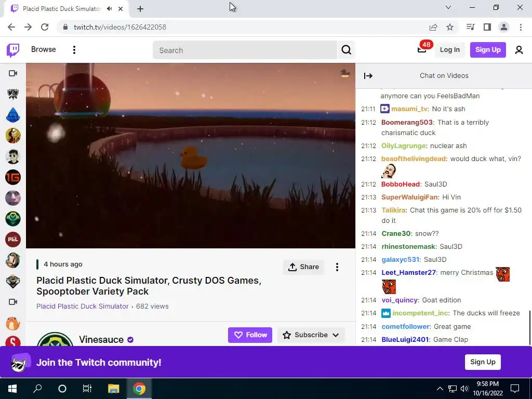Toggle Chrome side panel
The width and height of the screenshot is (532, 399).
(x=487, y=27)
